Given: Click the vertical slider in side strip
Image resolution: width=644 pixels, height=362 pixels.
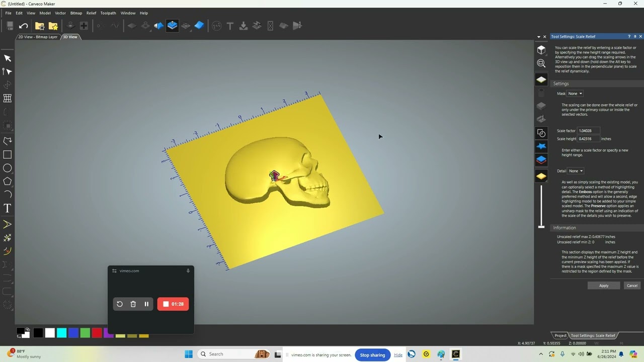Looking at the screenshot, I should (x=541, y=207).
